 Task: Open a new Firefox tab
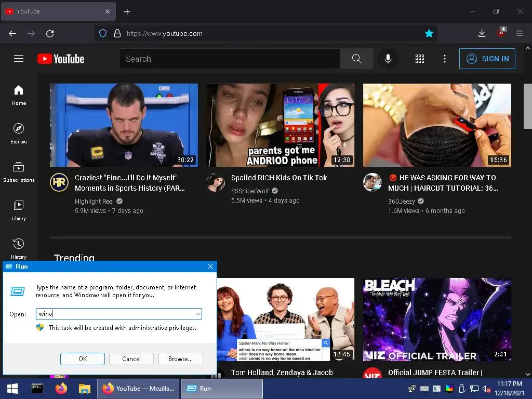(x=127, y=12)
